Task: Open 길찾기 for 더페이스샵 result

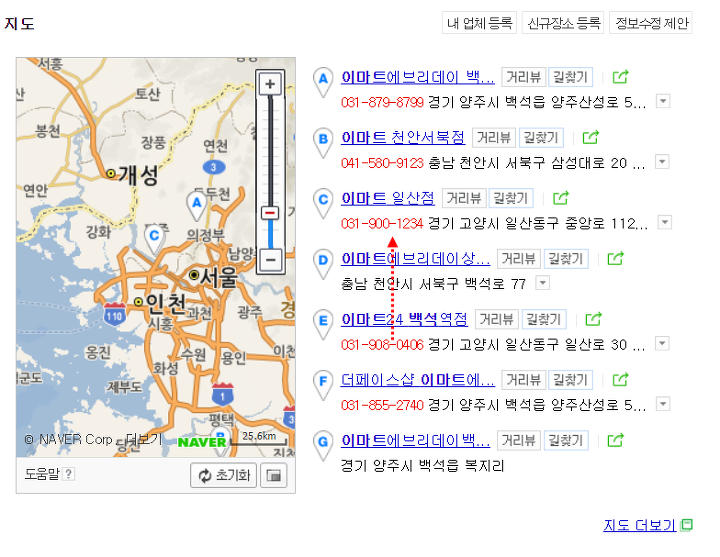Action: click(x=570, y=380)
